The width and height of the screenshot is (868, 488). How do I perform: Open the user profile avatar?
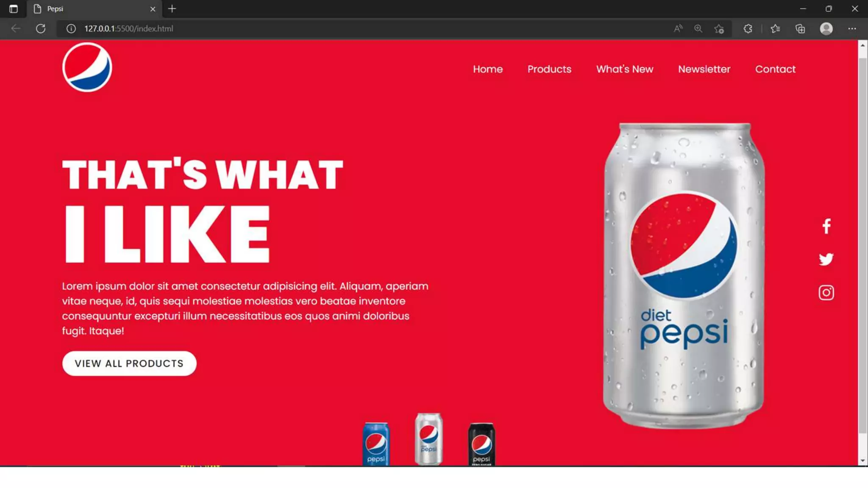point(826,28)
